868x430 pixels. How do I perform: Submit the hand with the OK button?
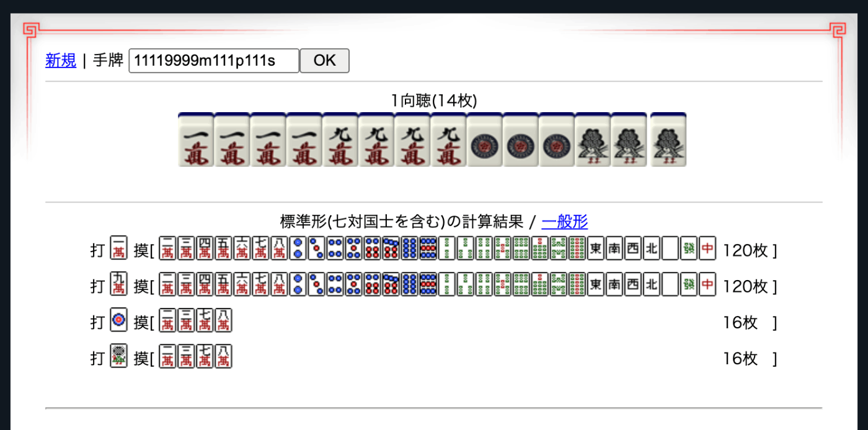coord(325,61)
